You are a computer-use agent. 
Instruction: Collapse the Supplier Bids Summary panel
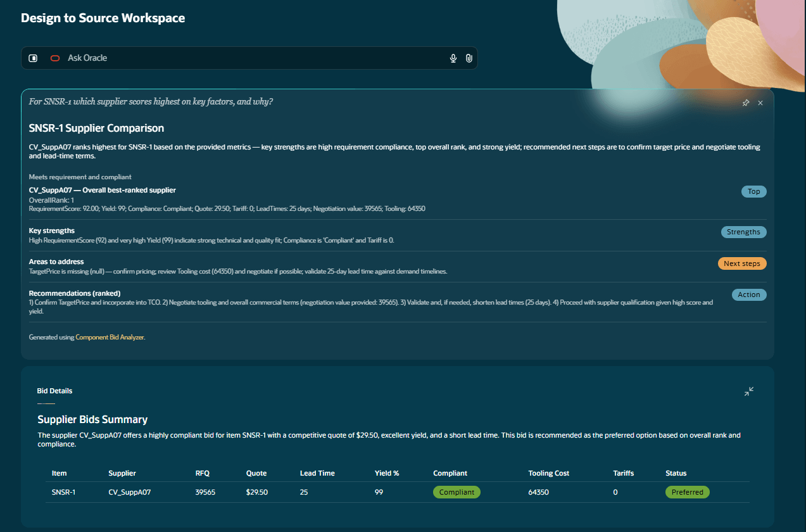click(x=748, y=391)
